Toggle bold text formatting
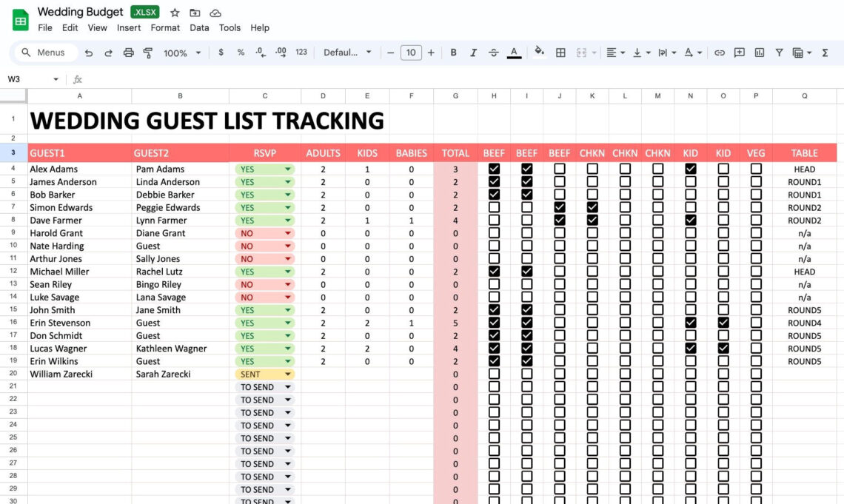844x504 pixels. (453, 53)
